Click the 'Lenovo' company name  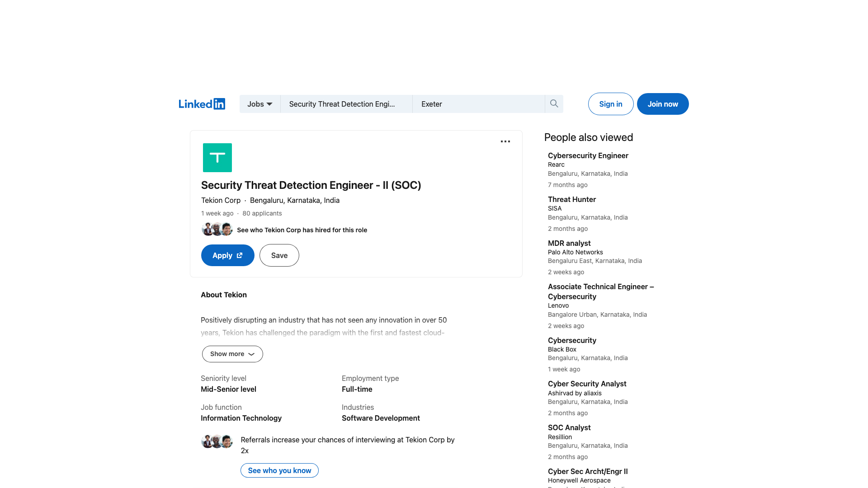pyautogui.click(x=558, y=305)
